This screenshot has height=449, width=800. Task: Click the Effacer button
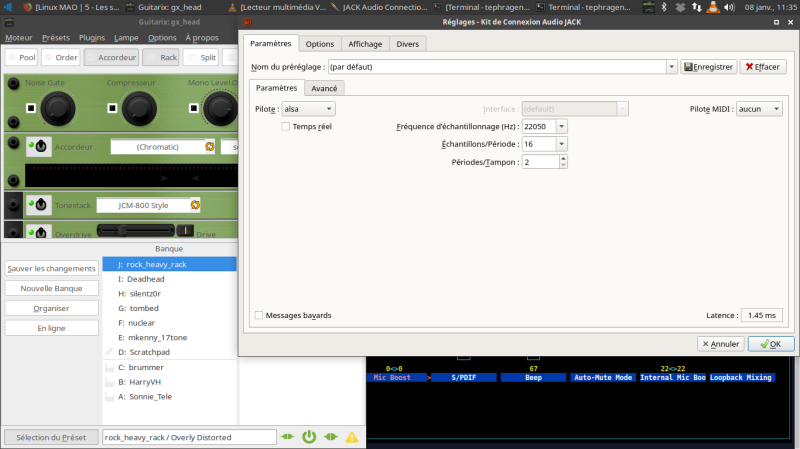(x=763, y=67)
